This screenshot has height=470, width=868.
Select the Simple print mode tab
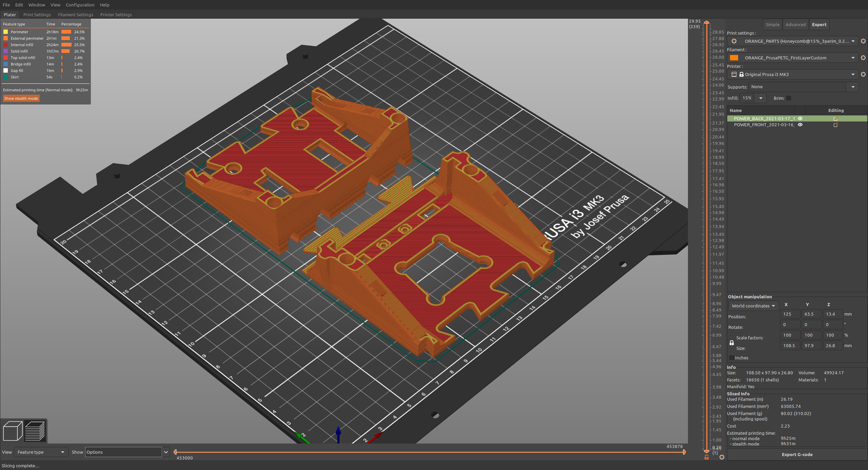(773, 24)
